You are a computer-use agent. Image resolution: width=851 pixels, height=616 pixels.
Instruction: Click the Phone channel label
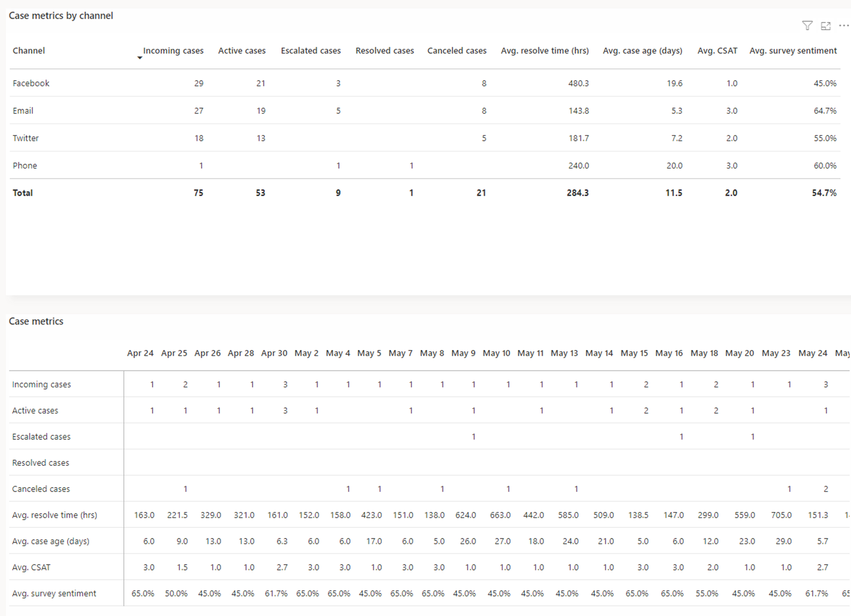click(x=25, y=166)
